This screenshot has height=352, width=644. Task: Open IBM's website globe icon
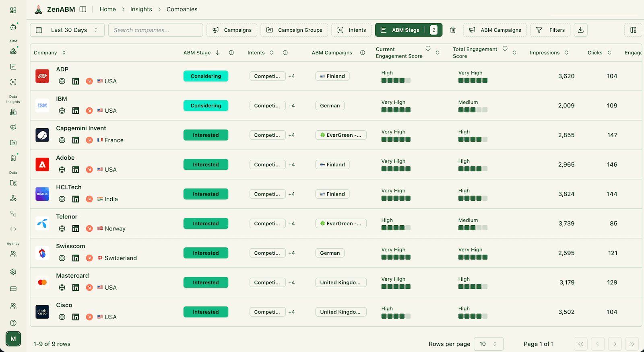tap(62, 111)
